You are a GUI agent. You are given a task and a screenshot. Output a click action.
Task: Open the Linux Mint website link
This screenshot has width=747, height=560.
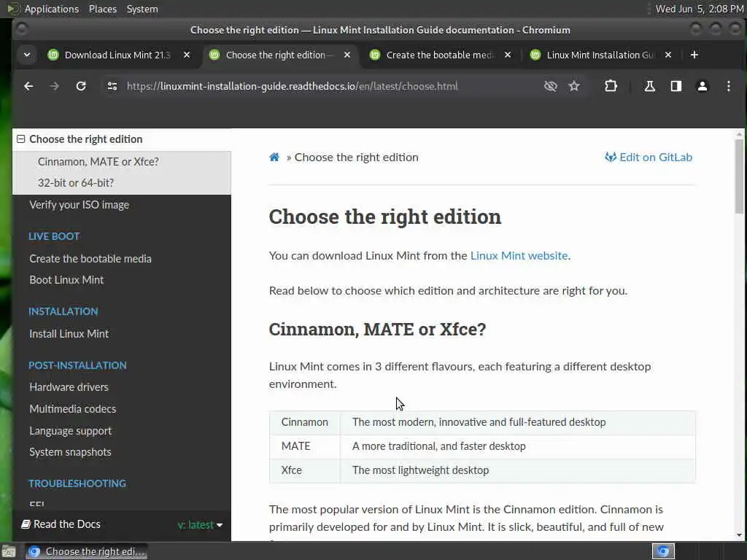click(519, 256)
